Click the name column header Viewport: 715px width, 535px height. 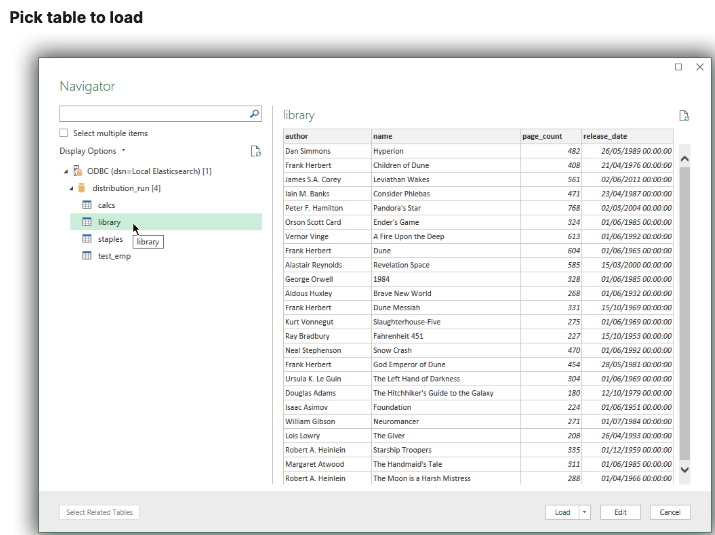tap(446, 136)
